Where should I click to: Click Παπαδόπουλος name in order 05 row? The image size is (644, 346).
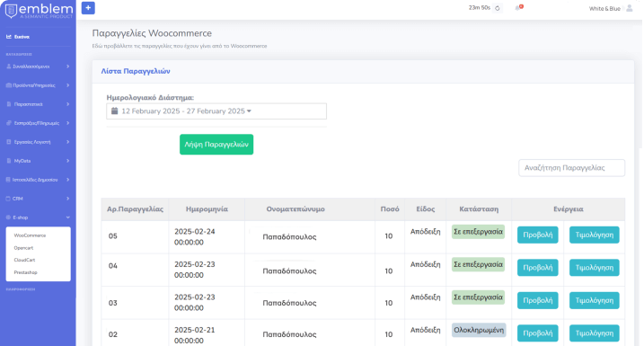click(x=289, y=236)
